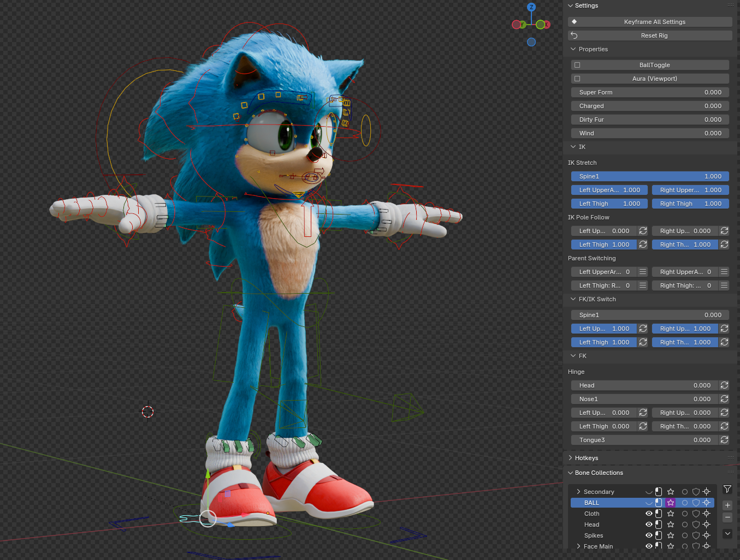Click the Spine1 FK/IK Switch value field
740x560 pixels.
coord(650,314)
